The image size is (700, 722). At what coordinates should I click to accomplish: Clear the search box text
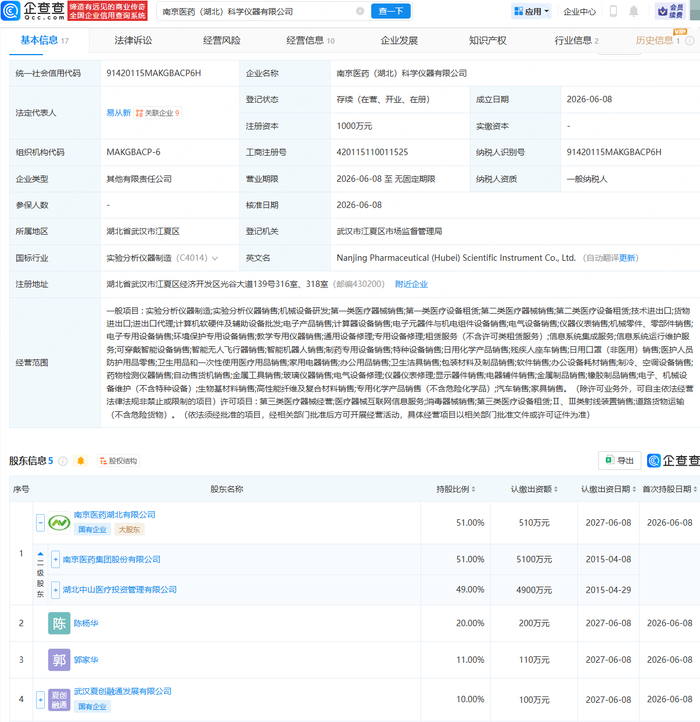pos(360,11)
